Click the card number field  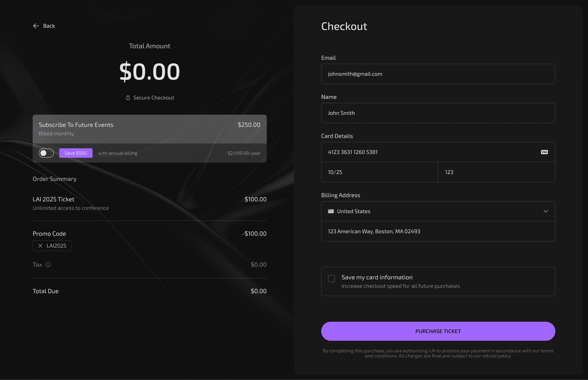click(438, 152)
